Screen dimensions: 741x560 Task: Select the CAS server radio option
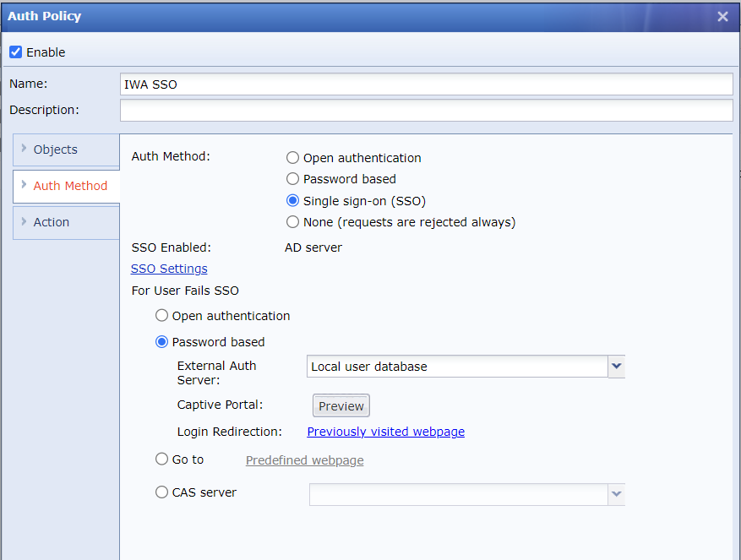point(161,492)
